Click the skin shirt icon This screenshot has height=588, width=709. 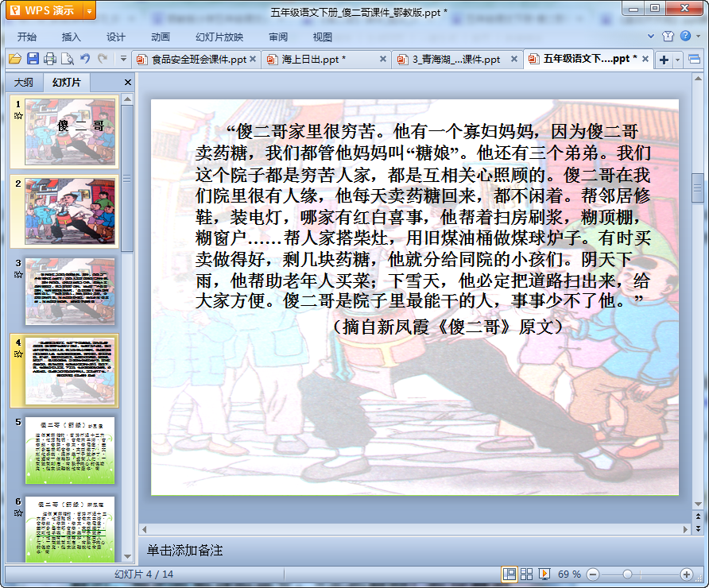tap(668, 37)
